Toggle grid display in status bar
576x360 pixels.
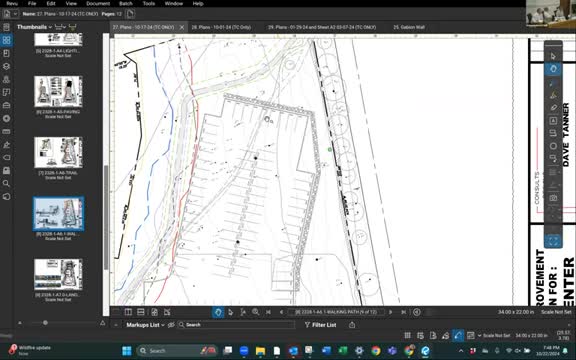[x=407, y=335]
